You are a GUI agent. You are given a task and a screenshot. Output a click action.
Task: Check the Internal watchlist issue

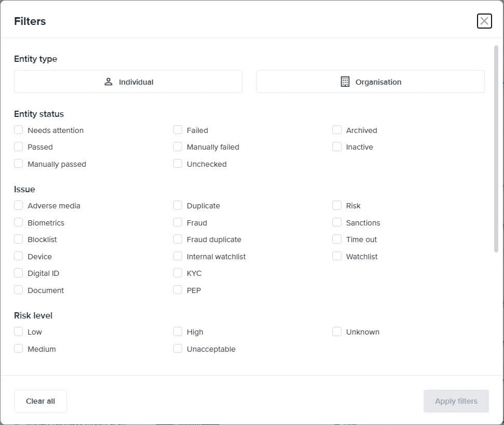178,256
